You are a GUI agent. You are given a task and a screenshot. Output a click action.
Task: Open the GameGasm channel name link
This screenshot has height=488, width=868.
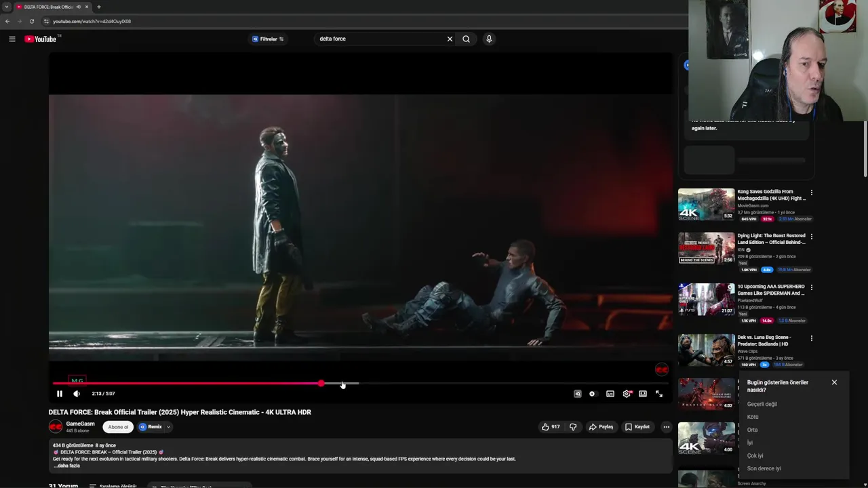(x=80, y=424)
